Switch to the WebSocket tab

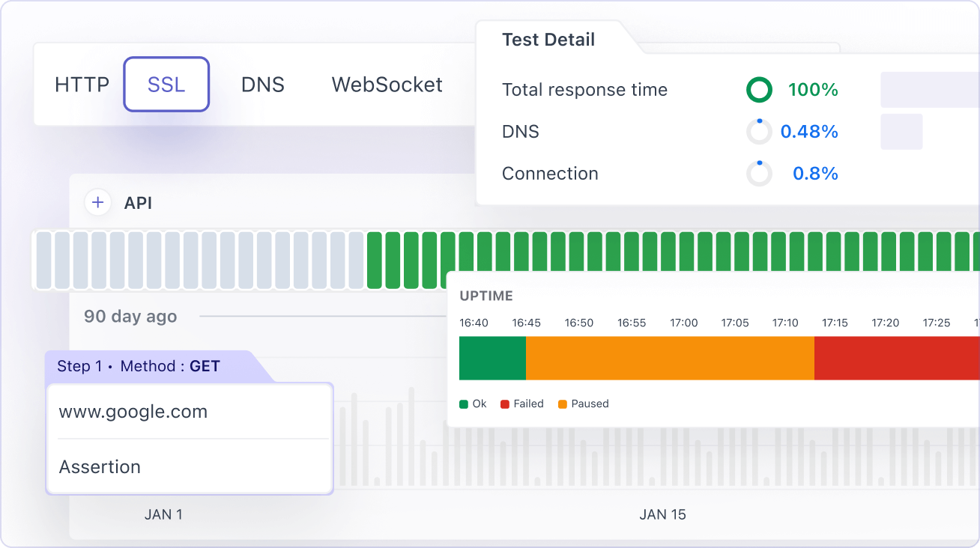pyautogui.click(x=387, y=84)
